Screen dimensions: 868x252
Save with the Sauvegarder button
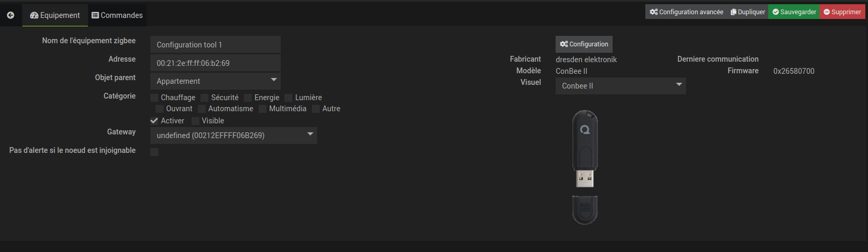point(794,12)
